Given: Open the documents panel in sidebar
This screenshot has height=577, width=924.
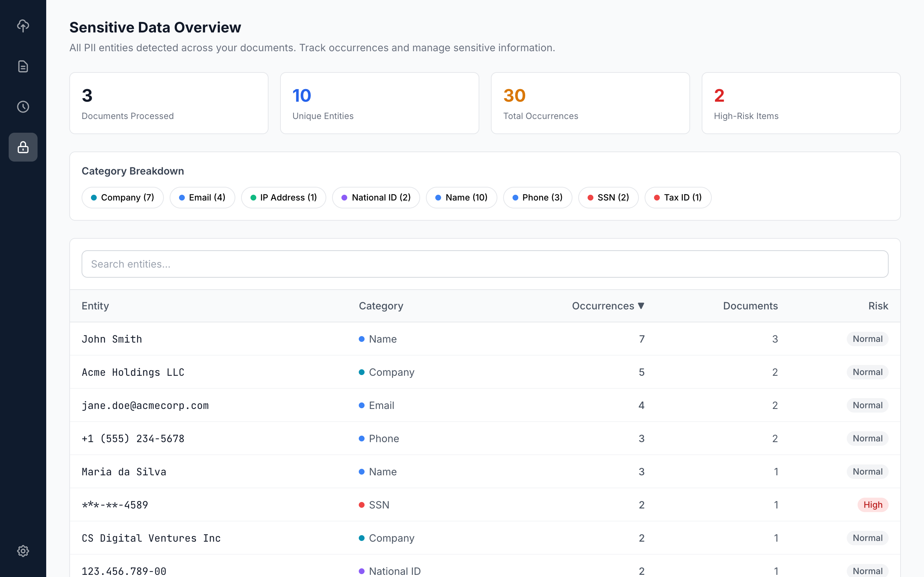Looking at the screenshot, I should pos(23,66).
